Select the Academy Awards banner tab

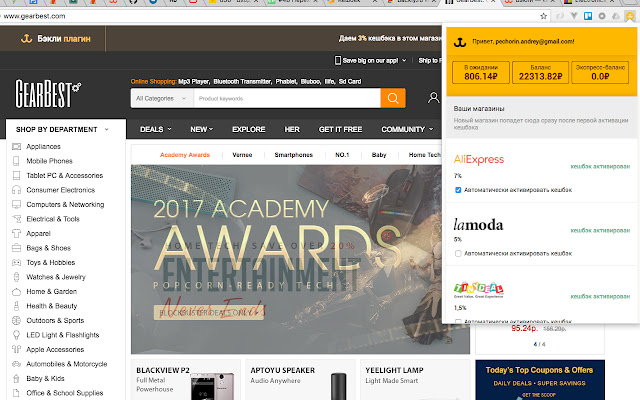click(185, 155)
